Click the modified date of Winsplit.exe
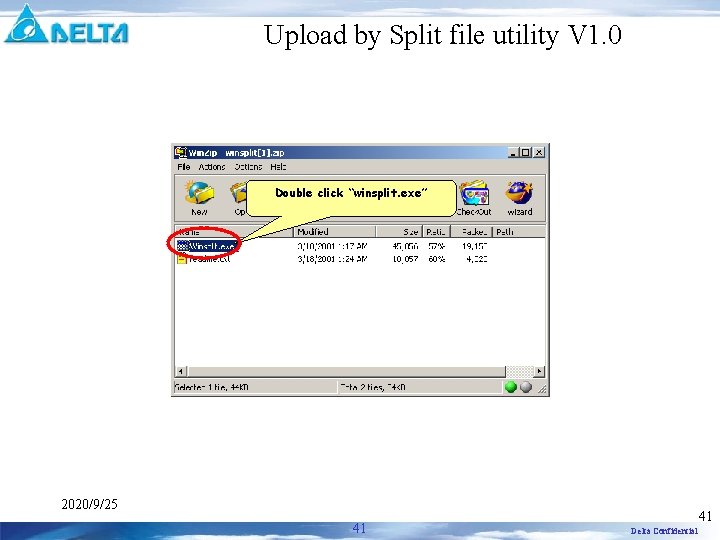Viewport: 720px width, 540px height. click(332, 246)
